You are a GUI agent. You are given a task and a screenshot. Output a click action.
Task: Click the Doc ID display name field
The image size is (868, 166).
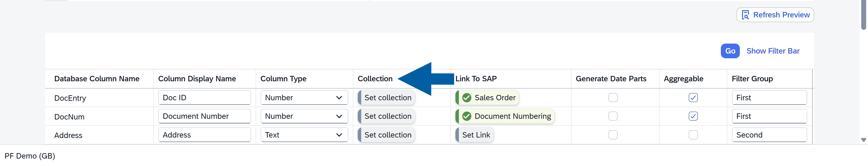[204, 98]
